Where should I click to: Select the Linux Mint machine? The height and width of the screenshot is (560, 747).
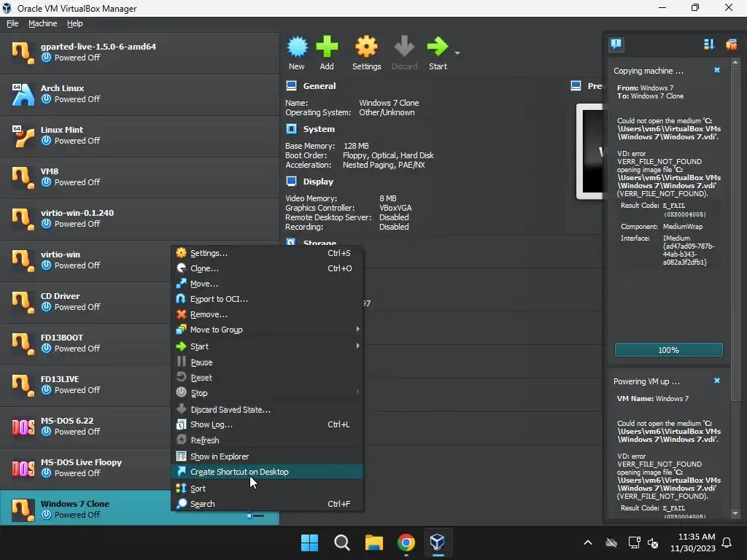139,136
